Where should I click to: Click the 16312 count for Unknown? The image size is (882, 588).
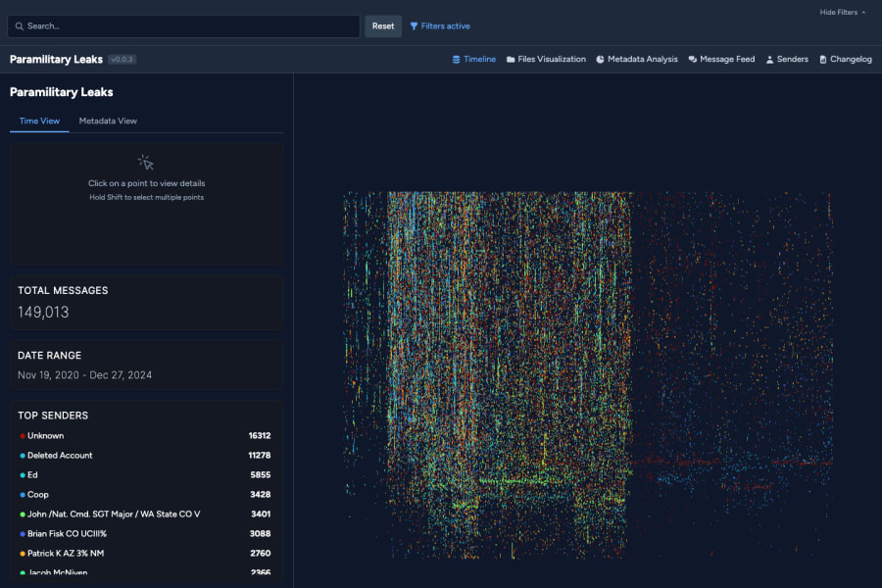pos(260,435)
